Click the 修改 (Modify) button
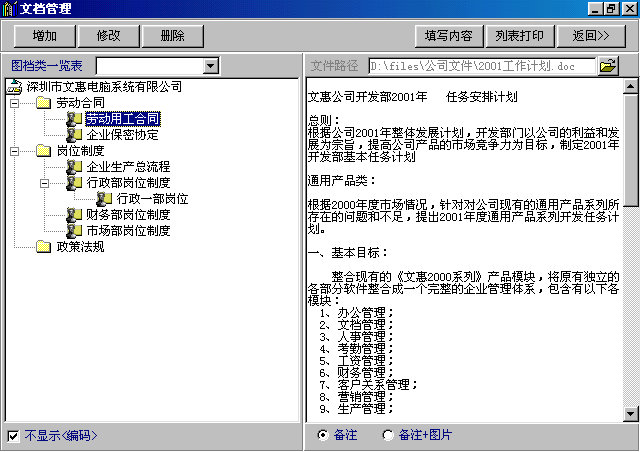The width and height of the screenshot is (640, 452). point(109,36)
